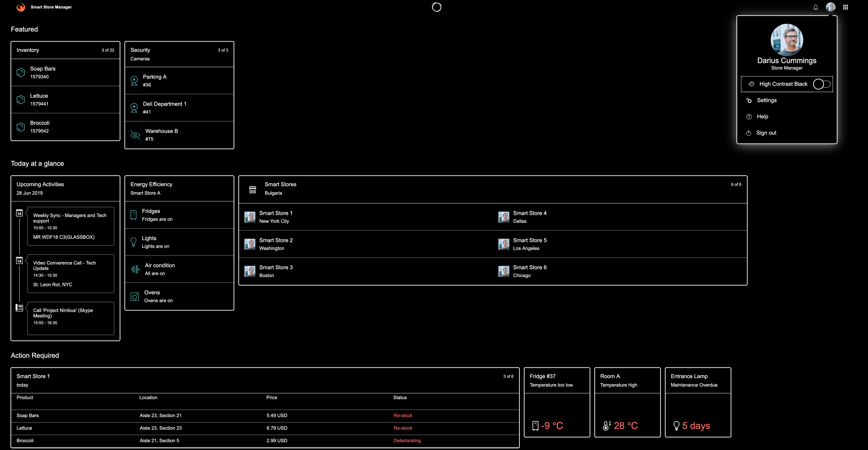The image size is (868, 450).
Task: Click Darius Cummings large profile photo
Action: coord(786,40)
